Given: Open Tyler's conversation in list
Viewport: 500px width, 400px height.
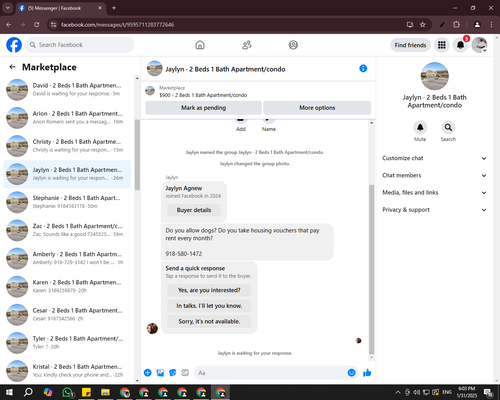Looking at the screenshot, I should [67, 343].
